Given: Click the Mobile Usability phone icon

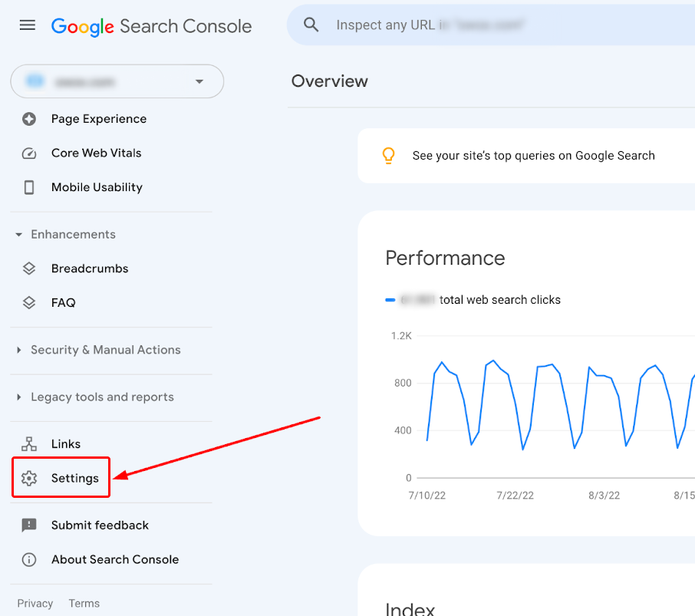Looking at the screenshot, I should [29, 187].
